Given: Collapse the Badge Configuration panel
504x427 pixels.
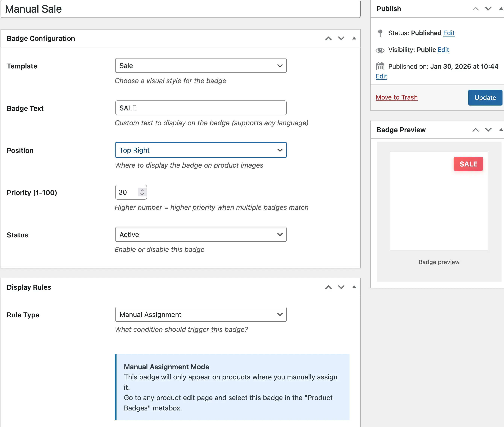Looking at the screenshot, I should click(x=354, y=38).
